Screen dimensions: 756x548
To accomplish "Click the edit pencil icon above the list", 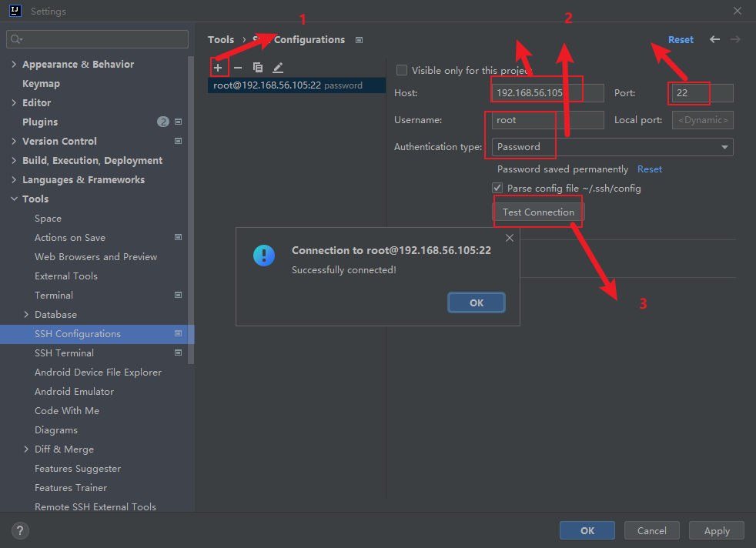I will (278, 67).
